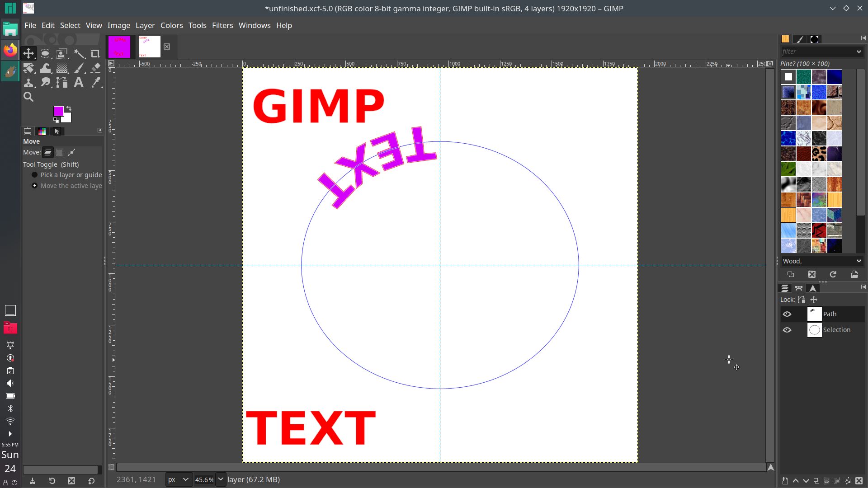The image size is (868, 488).
Task: Save tool preset icon at bottom left
Action: 33,481
